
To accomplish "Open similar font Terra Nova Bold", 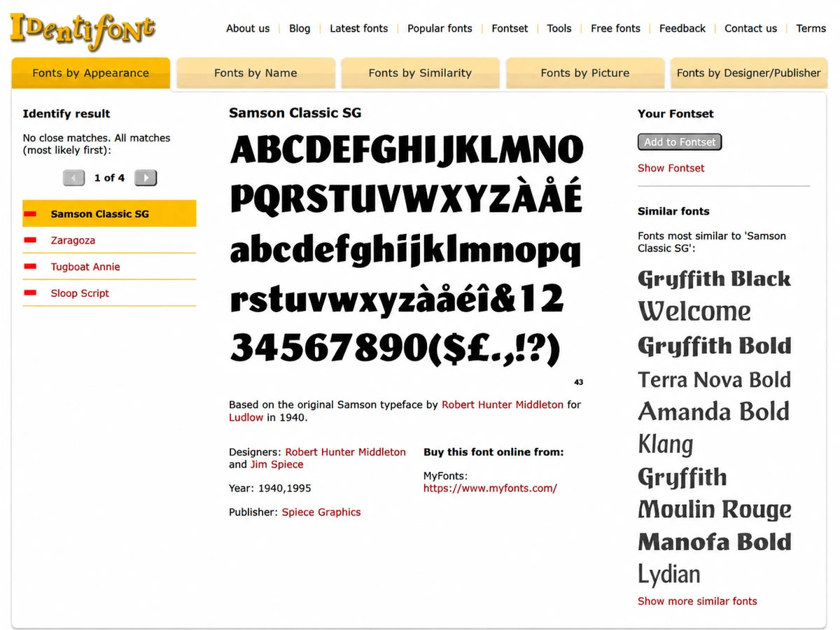I will click(x=714, y=379).
